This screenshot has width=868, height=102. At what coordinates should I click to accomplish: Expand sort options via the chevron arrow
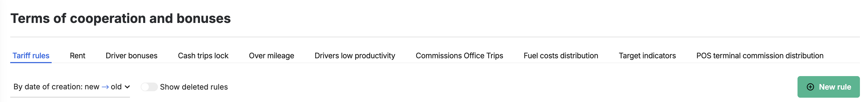pos(127,87)
